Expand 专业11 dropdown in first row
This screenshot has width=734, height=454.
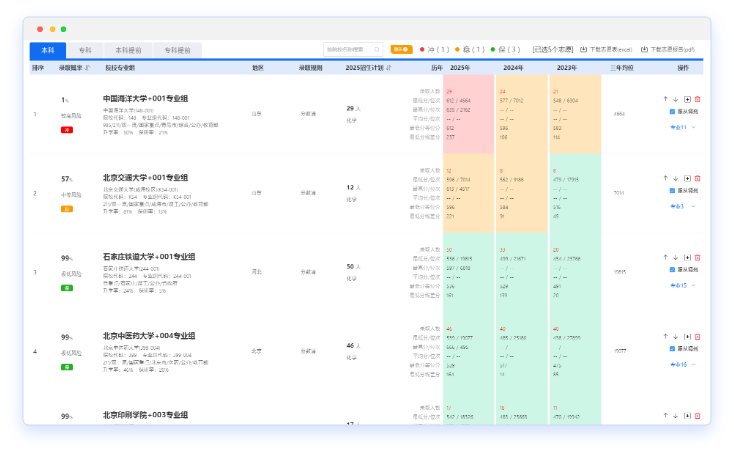pos(693,127)
